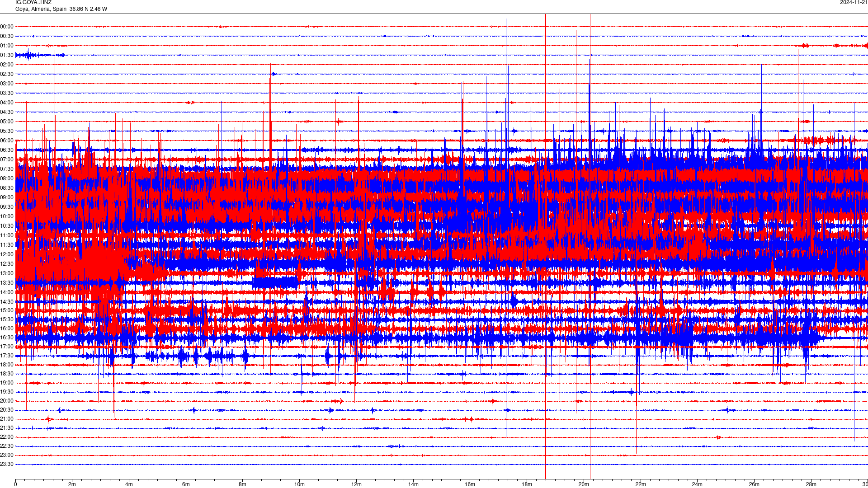
Task: Click the 14m tick on the time axis
Action: pyautogui.click(x=413, y=484)
